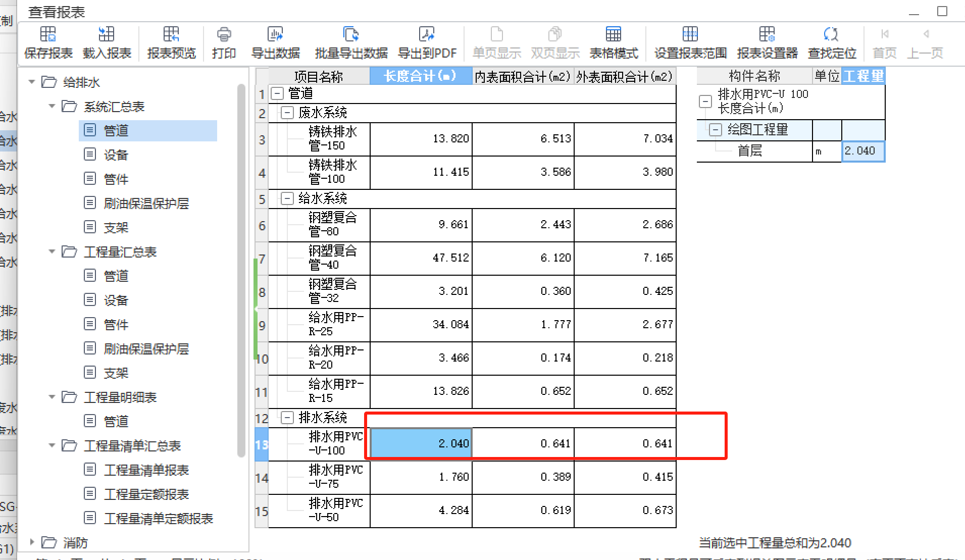Viewport: 965px width, 560px height.
Task: Collapse the 废水系统 group
Action: (287, 113)
